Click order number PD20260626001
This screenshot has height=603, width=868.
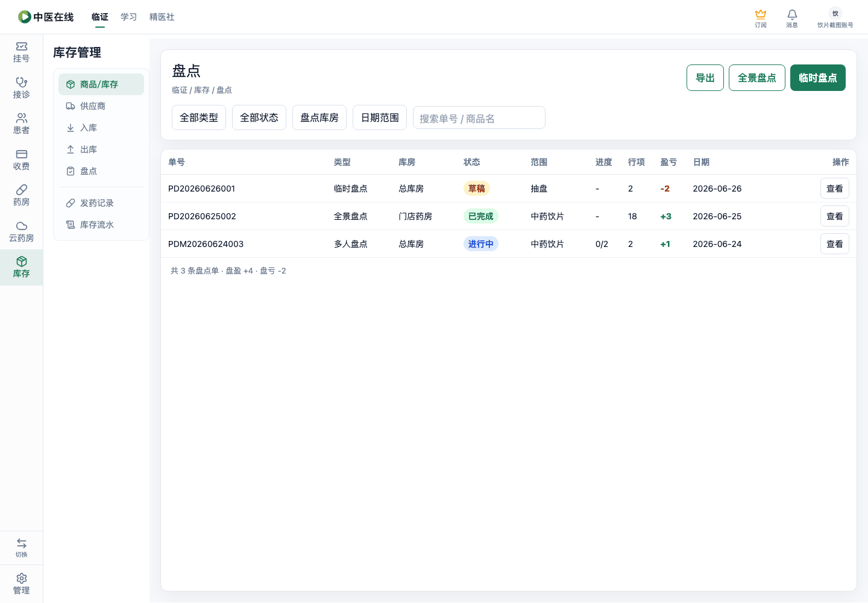click(201, 189)
